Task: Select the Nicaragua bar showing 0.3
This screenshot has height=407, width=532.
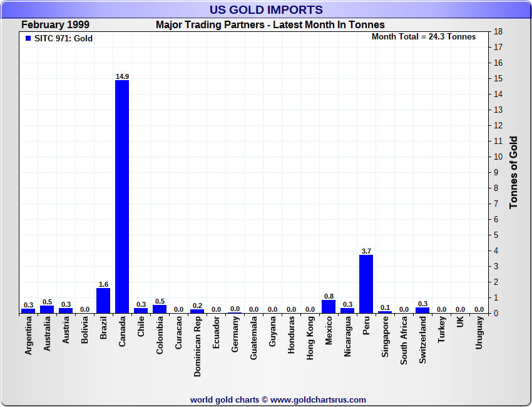Action: [x=347, y=311]
